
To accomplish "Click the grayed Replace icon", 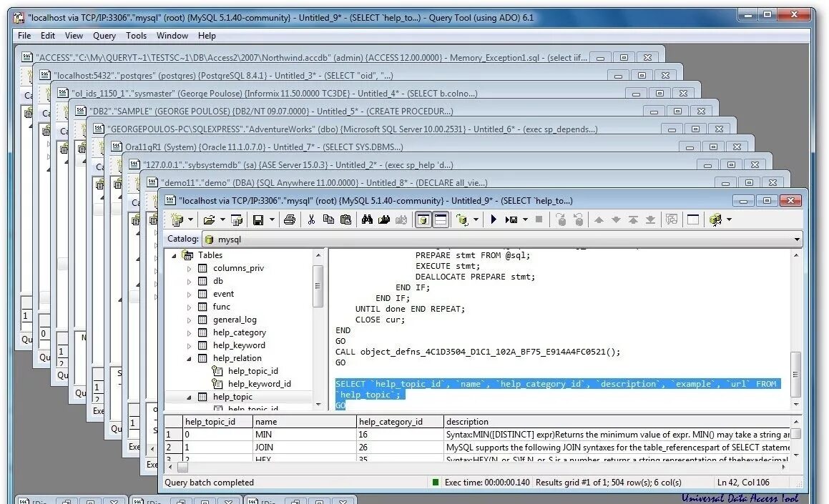I will 402,219.
